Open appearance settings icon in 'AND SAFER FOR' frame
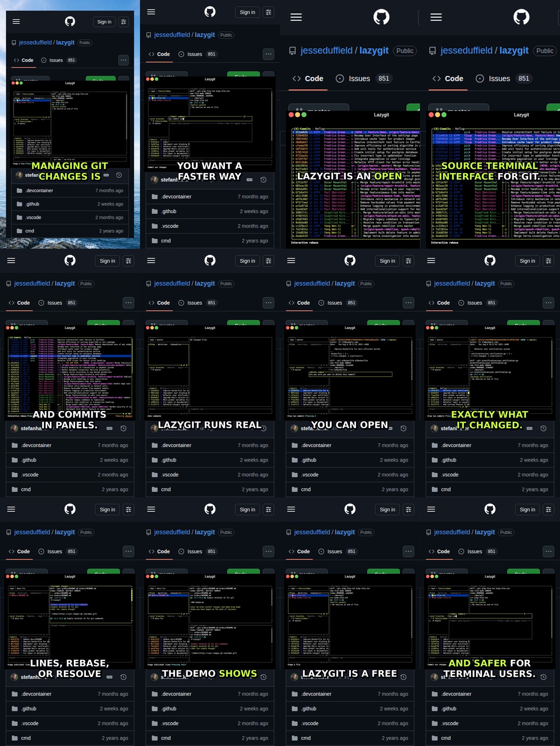Viewport: 560px width, 746px height. tap(548, 509)
